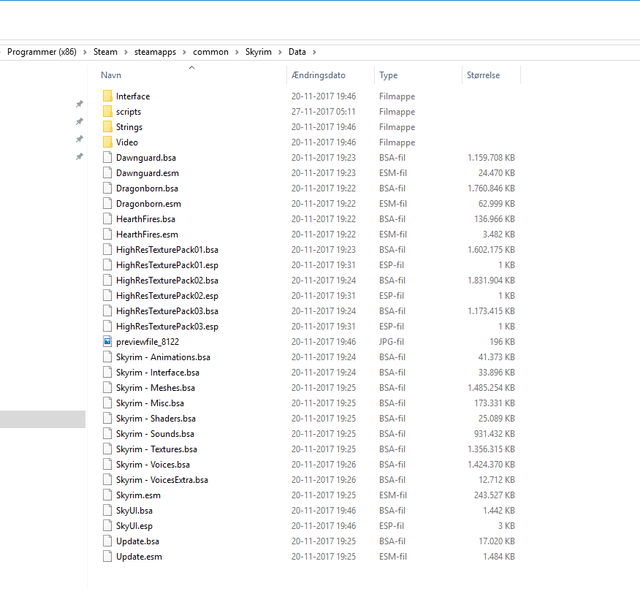Click the 1.760.846 KB size value

click(x=491, y=188)
